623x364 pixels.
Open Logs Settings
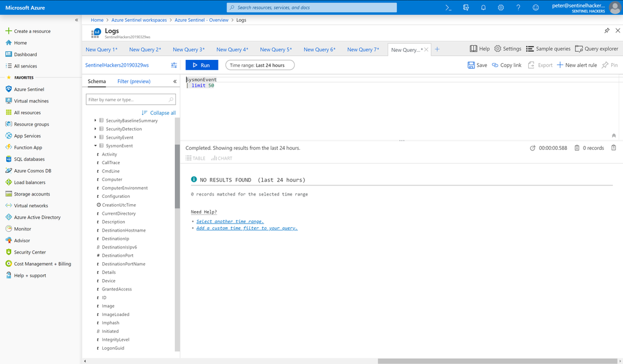tap(508, 49)
